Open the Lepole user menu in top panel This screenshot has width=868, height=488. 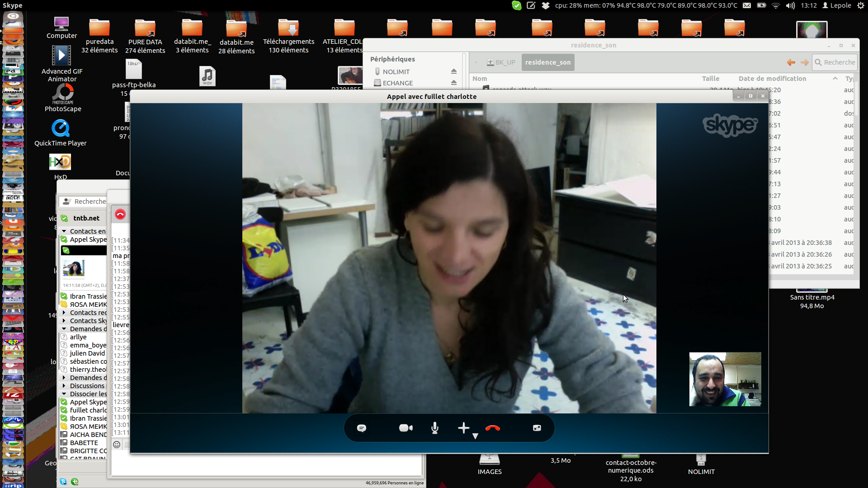[x=836, y=5]
